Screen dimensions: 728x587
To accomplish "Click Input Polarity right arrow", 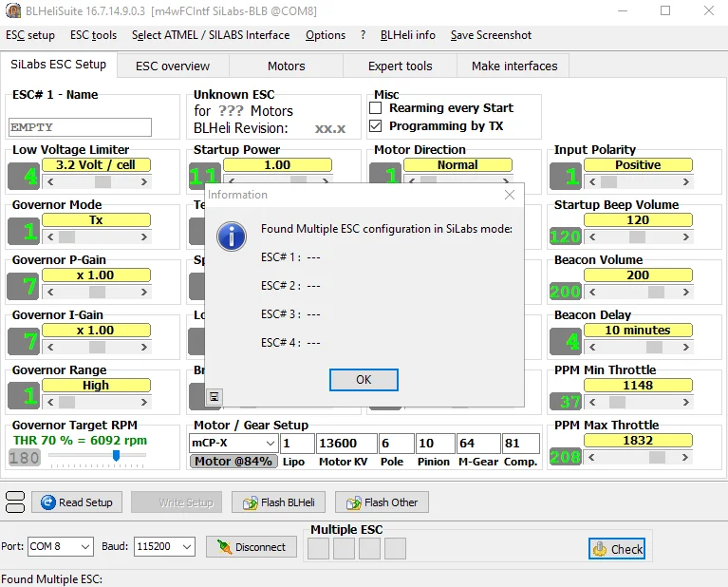I will click(686, 182).
